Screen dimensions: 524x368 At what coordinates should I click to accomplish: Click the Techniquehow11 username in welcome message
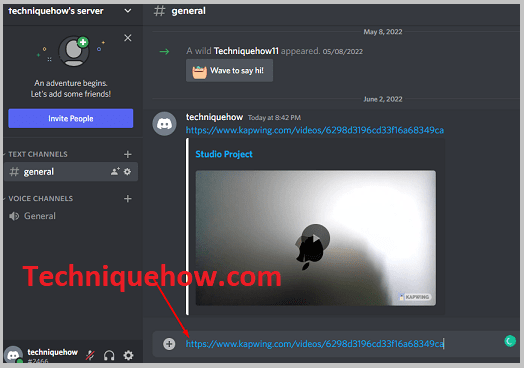[246, 51]
